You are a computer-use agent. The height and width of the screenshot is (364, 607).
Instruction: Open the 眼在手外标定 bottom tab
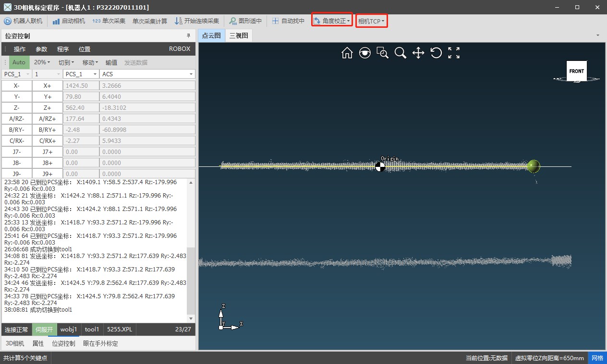pyautogui.click(x=100, y=343)
